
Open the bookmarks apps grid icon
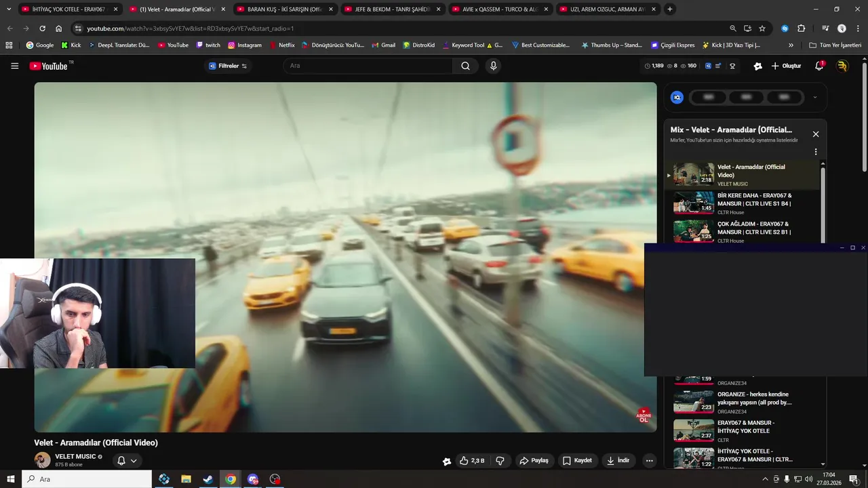9,45
